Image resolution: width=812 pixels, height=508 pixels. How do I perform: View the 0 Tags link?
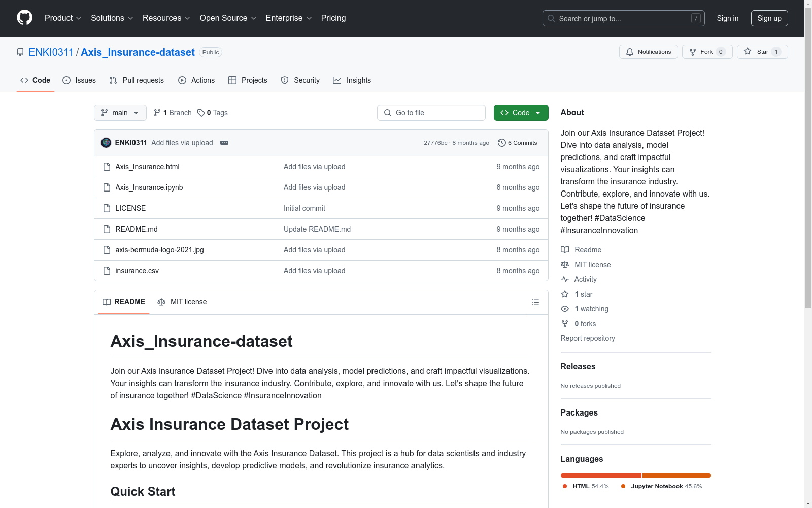pos(213,113)
